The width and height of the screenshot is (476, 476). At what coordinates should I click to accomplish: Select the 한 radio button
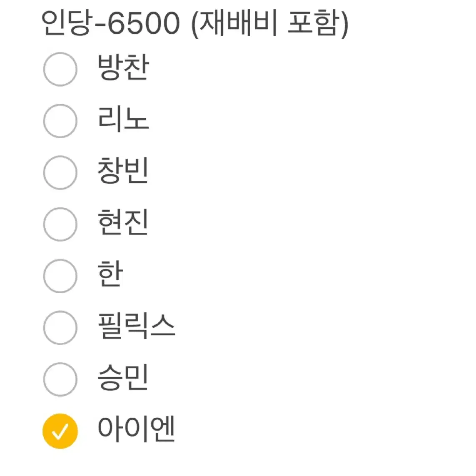(60, 276)
